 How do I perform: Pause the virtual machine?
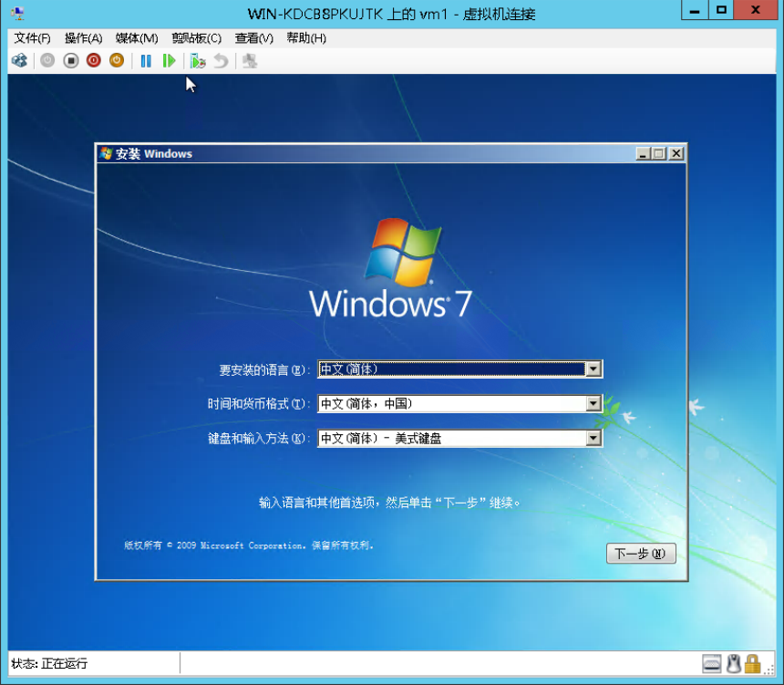click(x=145, y=61)
